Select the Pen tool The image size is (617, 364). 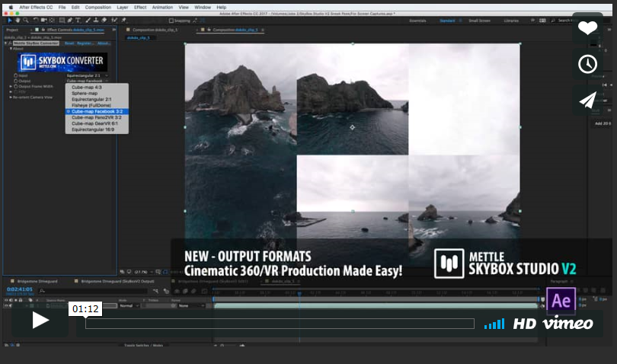click(70, 20)
